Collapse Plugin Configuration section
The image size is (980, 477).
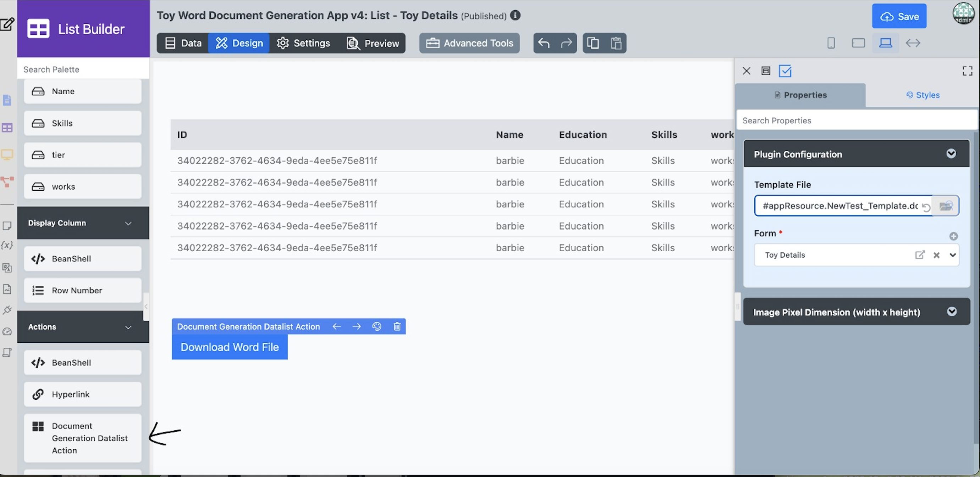click(951, 153)
